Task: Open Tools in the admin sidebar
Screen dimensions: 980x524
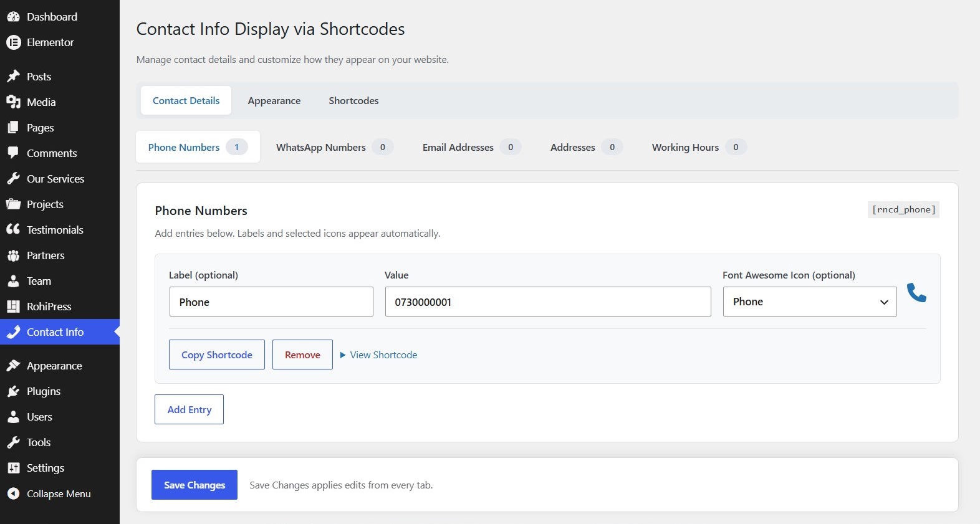Action: click(x=60, y=442)
